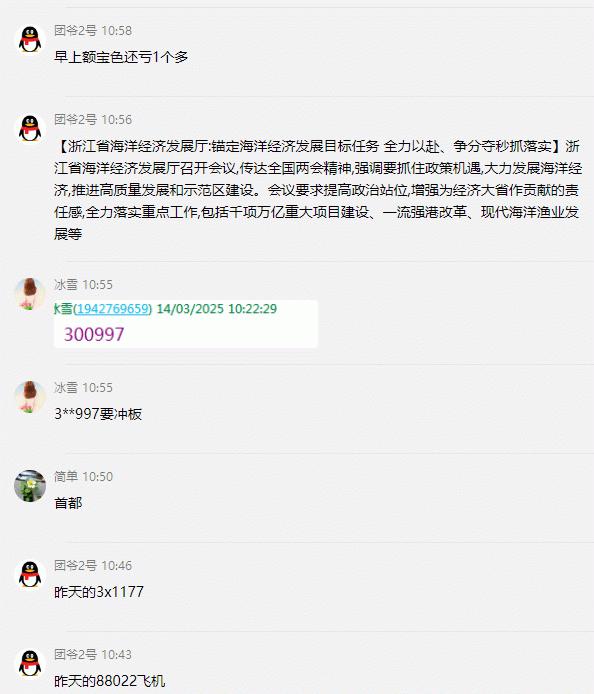The width and height of the screenshot is (594, 694).
Task: Open 冰雪 avatar next to quoted 300997 message
Action: pyautogui.click(x=30, y=293)
